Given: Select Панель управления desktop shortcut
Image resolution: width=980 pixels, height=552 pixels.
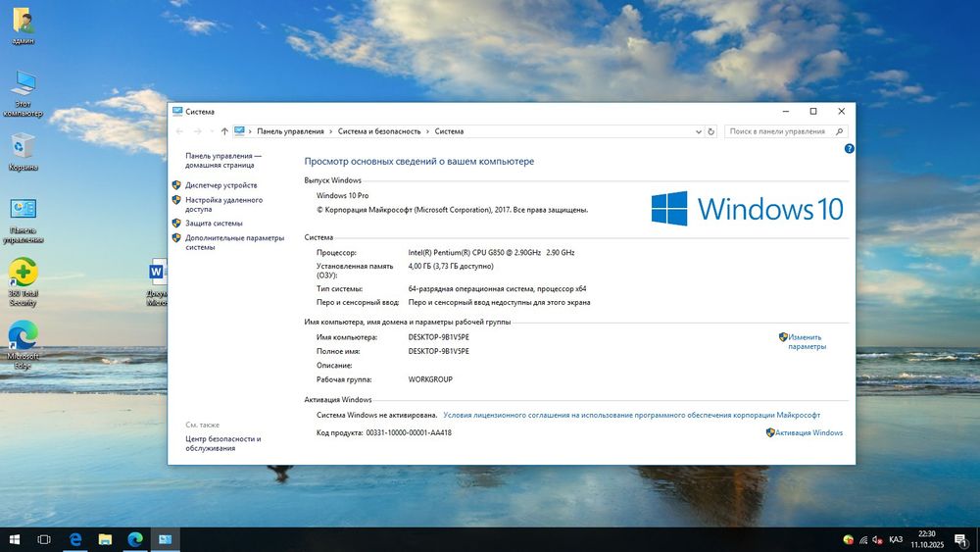Looking at the screenshot, I should pyautogui.click(x=24, y=220).
